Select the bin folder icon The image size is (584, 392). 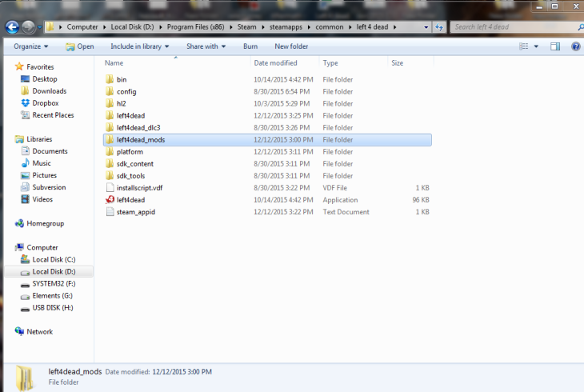110,79
